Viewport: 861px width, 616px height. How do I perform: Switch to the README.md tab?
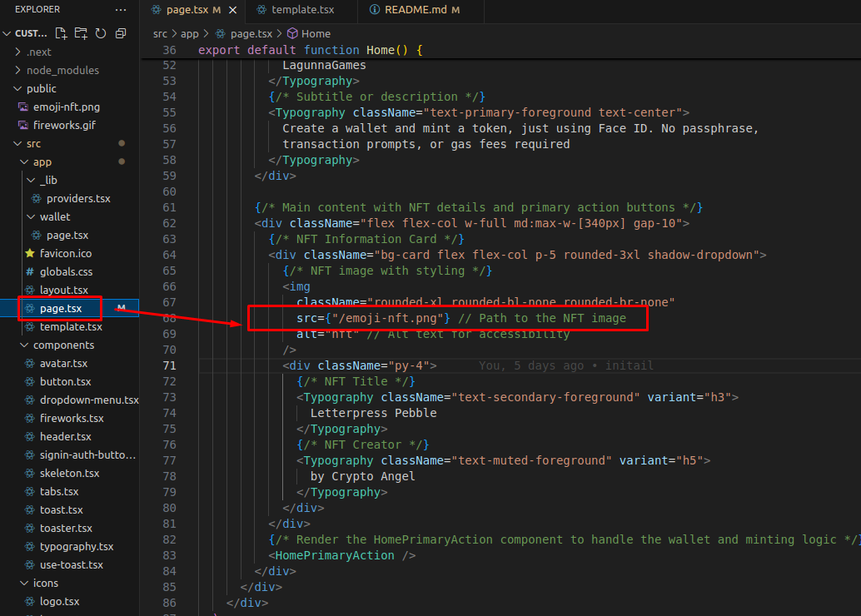[421, 10]
